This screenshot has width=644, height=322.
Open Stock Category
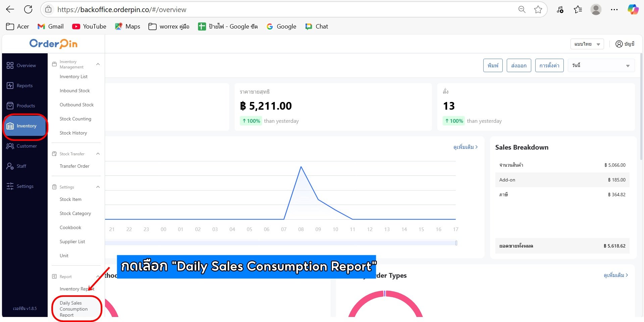pos(75,213)
